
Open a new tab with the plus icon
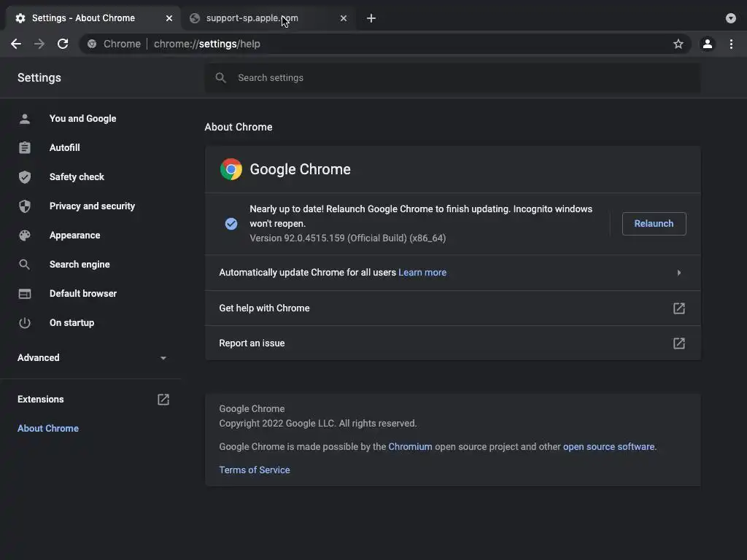[x=371, y=18]
